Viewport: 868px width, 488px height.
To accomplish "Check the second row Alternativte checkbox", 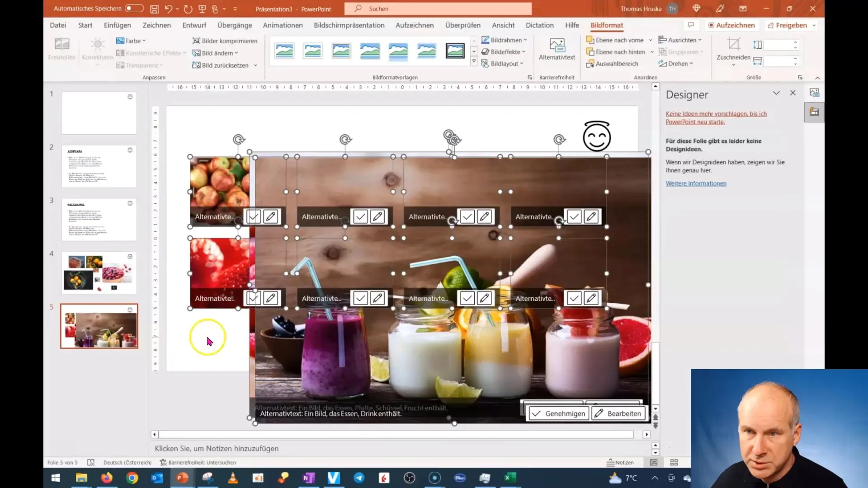I will 252,299.
